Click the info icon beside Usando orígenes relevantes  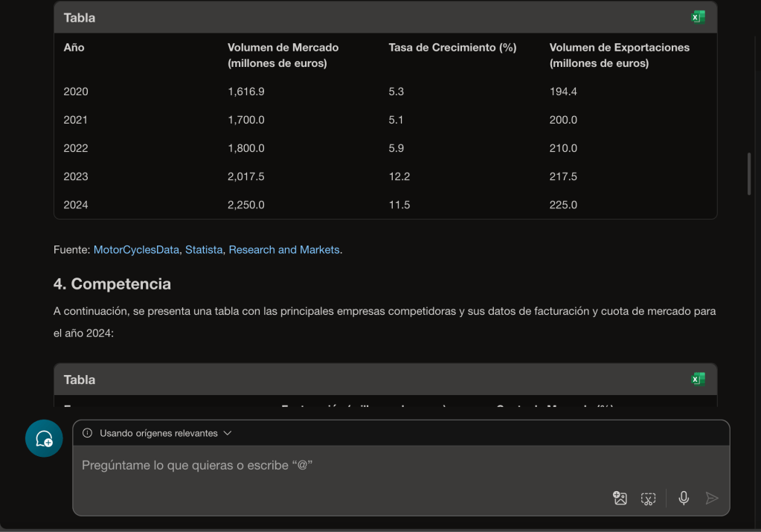(88, 433)
